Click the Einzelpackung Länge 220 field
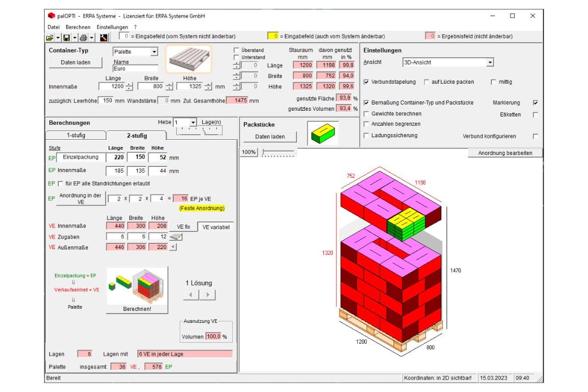This screenshot has height=392, width=588. click(x=115, y=158)
